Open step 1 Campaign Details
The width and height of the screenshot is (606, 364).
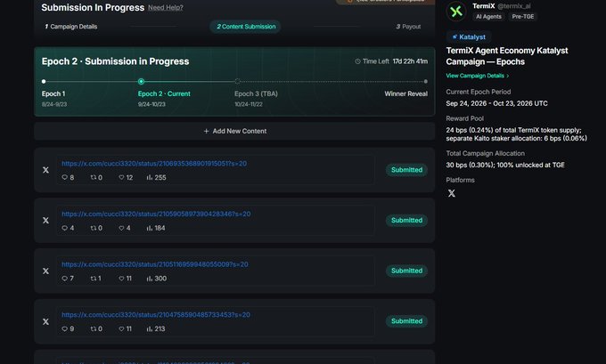pos(71,27)
